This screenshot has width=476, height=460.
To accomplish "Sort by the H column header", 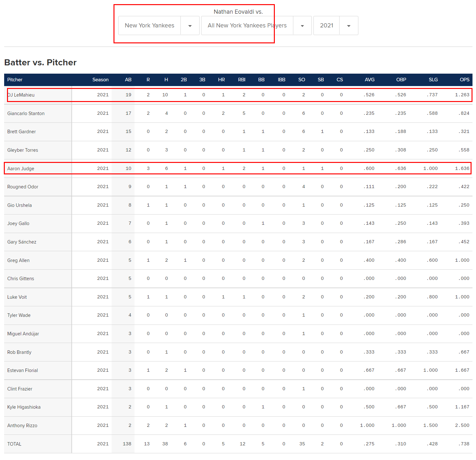I will 166,80.
